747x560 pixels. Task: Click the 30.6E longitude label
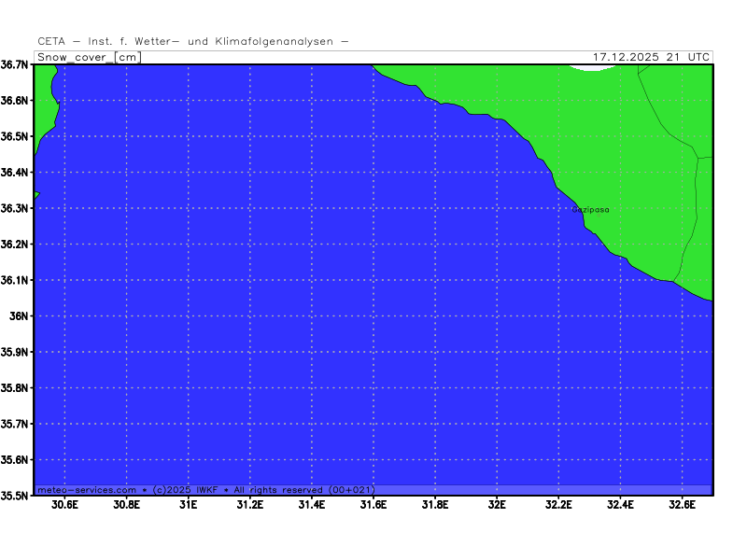[64, 505]
